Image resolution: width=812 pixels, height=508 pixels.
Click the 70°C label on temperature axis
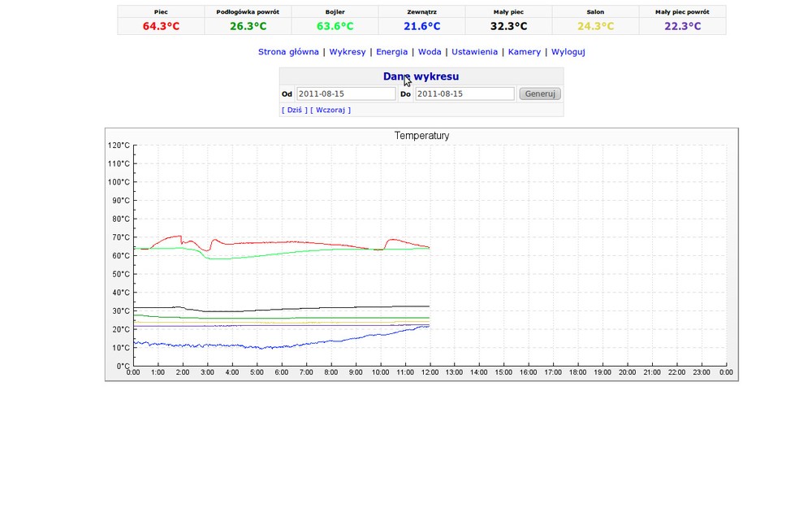pos(121,237)
